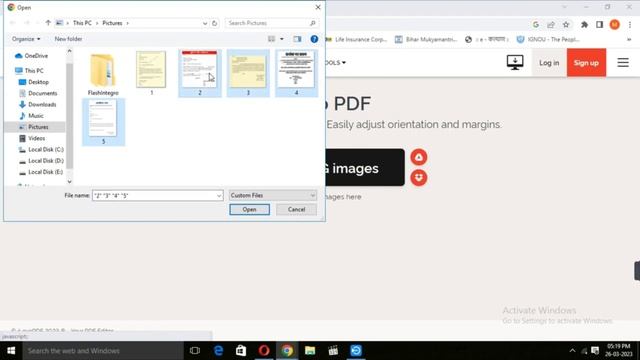Image resolution: width=640 pixels, height=360 pixels.
Task: Open Desktop in the navigation pane
Action: (34, 82)
